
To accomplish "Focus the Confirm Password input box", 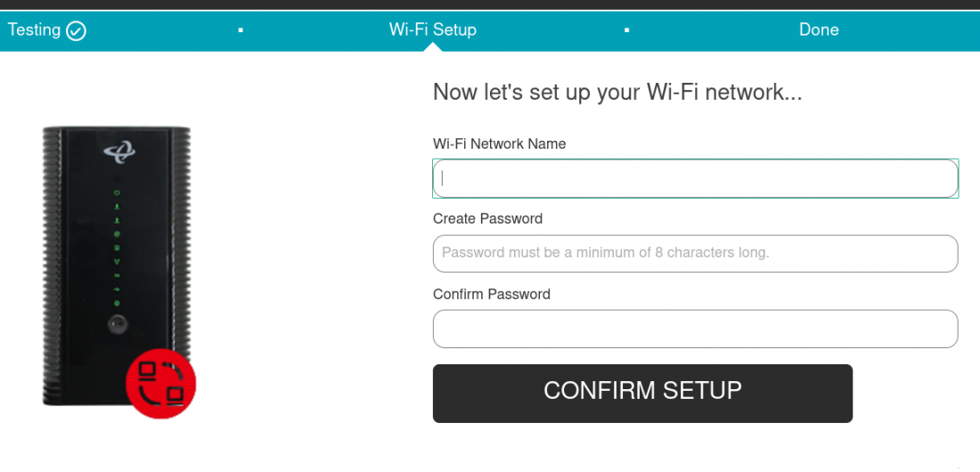I will point(695,329).
